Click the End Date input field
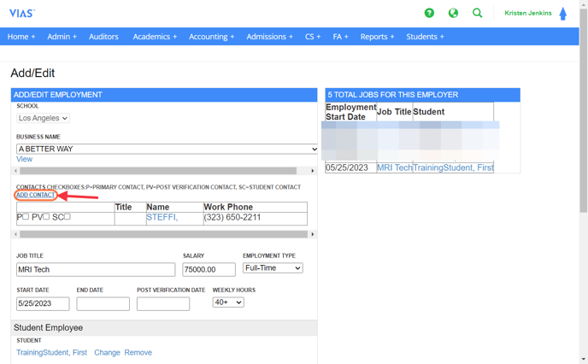 (103, 303)
